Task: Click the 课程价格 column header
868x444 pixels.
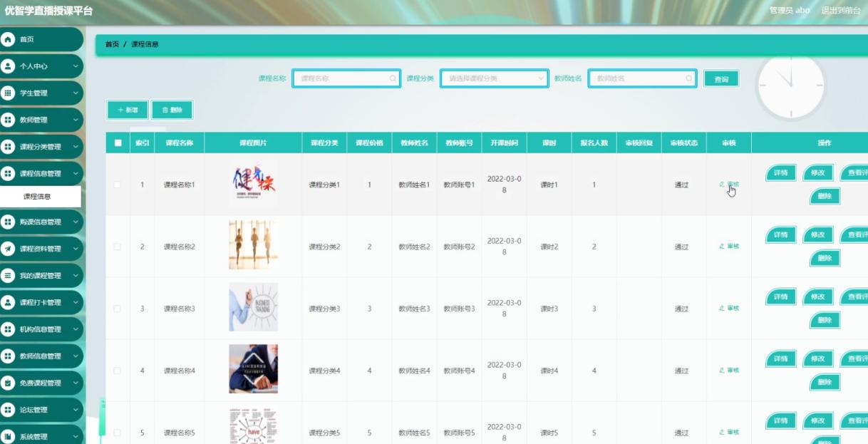Action: [x=369, y=143]
